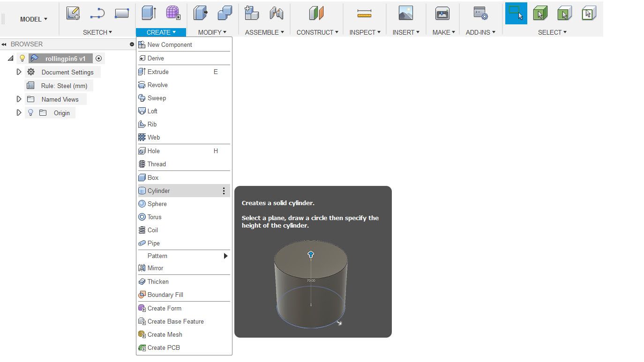644x362 pixels.
Task: Select the Press Pull icon above MODIFY
Action: (200, 13)
